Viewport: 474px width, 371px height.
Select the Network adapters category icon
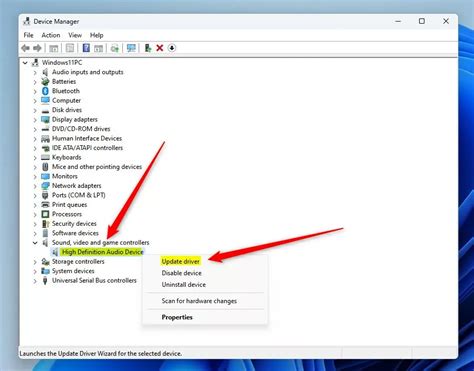tap(45, 186)
